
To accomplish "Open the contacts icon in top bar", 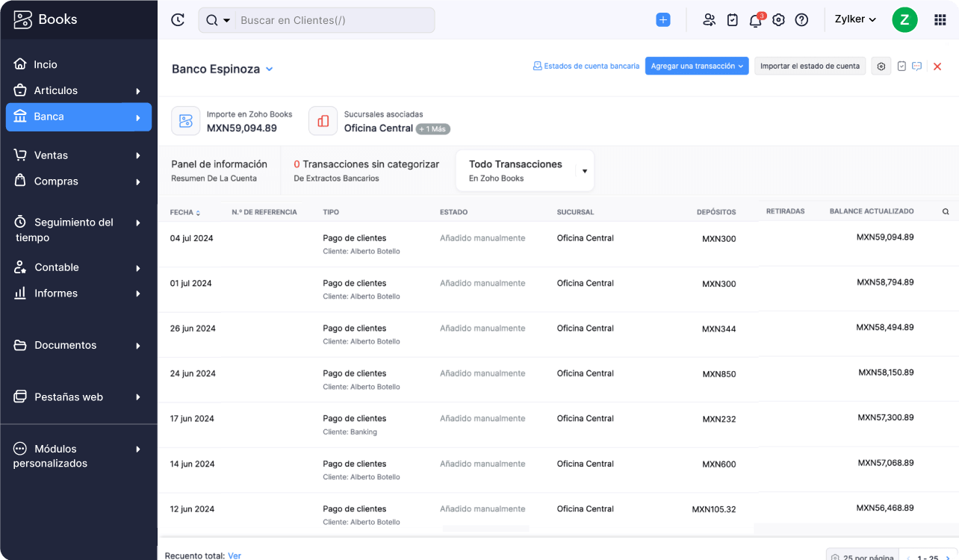I will (x=709, y=20).
